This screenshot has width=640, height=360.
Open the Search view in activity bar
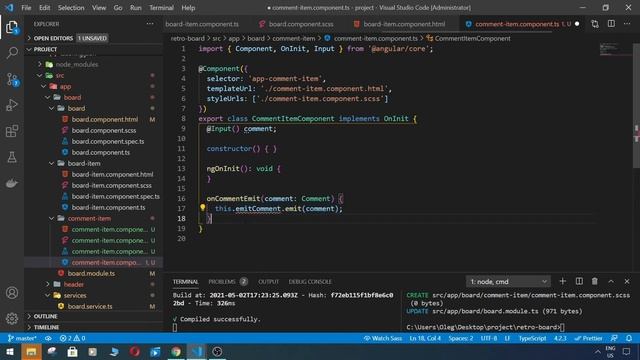(12, 53)
